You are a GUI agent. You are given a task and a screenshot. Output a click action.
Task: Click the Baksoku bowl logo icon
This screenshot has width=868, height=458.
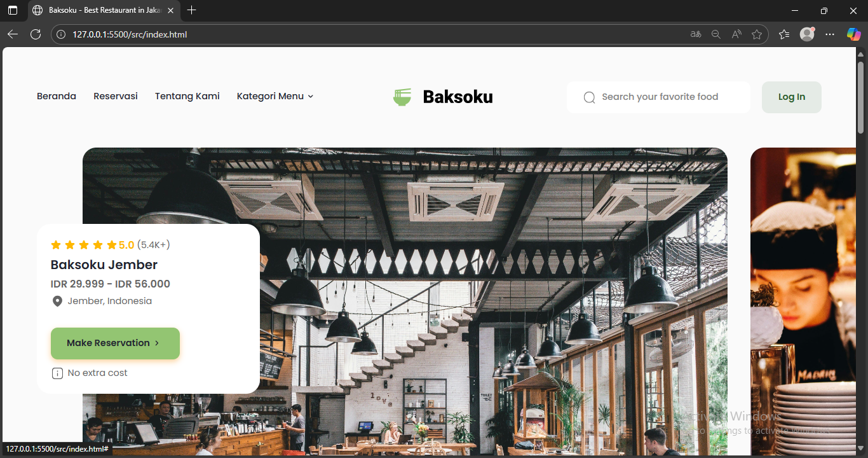click(402, 97)
